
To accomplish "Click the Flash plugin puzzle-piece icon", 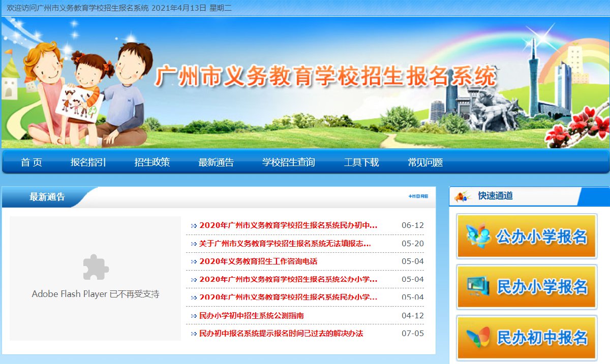I will pos(96,267).
